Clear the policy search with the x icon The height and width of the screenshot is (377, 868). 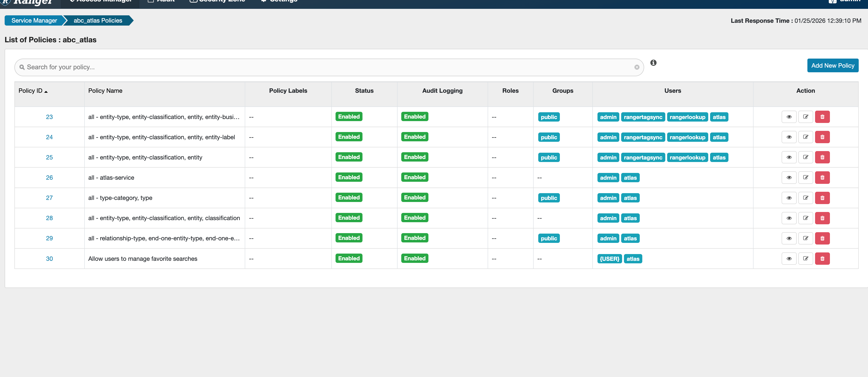pos(636,67)
